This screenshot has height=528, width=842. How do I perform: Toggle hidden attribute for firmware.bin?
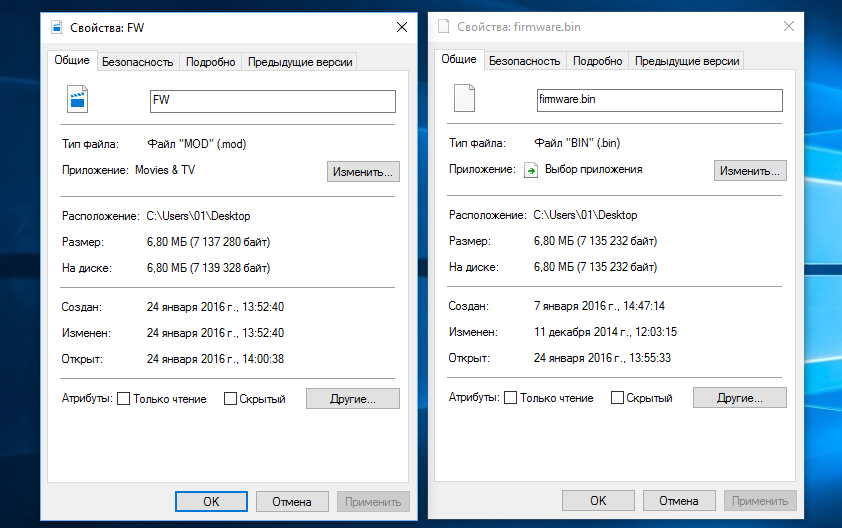tap(618, 398)
